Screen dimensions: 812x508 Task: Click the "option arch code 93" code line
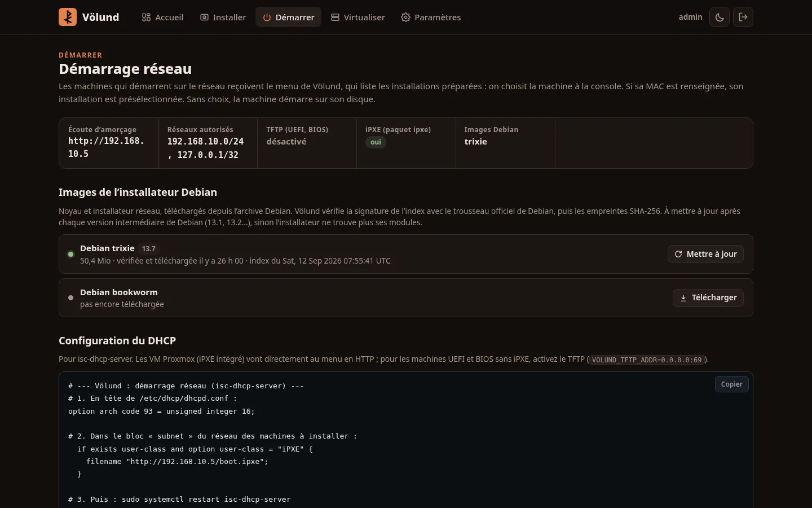(161, 411)
